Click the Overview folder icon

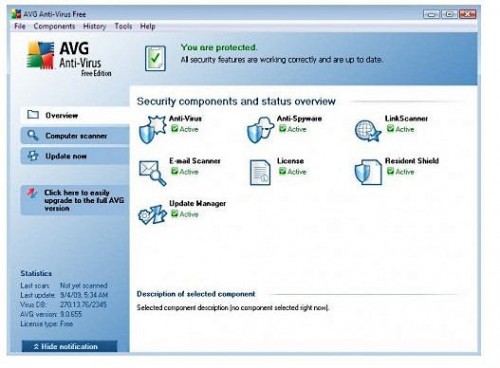click(33, 115)
